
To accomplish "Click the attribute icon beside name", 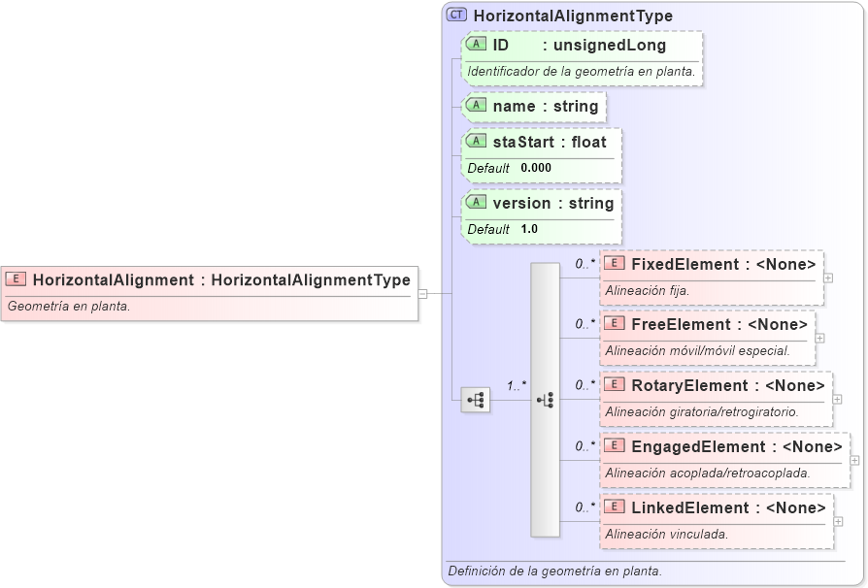I will click(x=476, y=105).
